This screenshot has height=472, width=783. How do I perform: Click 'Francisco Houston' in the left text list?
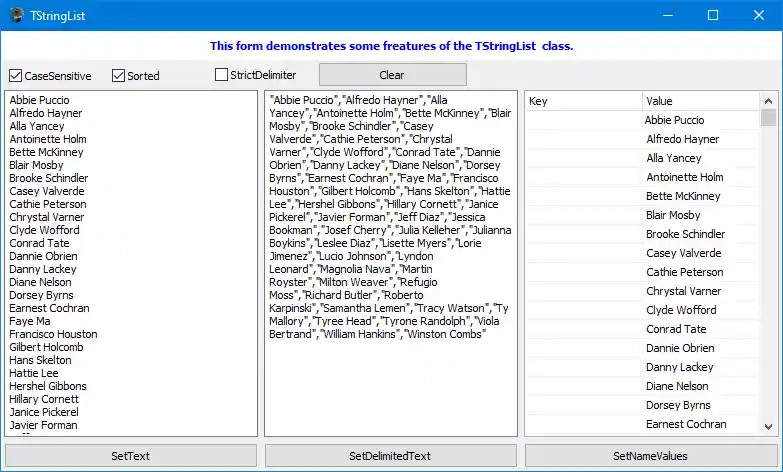coord(53,334)
